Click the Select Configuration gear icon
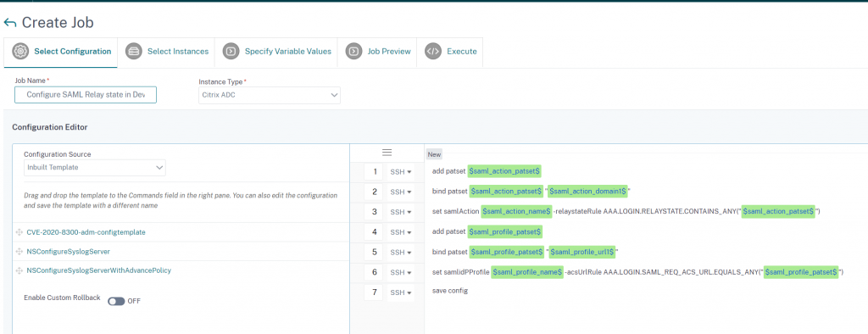Screen dimensions: 868x334 tap(20, 52)
